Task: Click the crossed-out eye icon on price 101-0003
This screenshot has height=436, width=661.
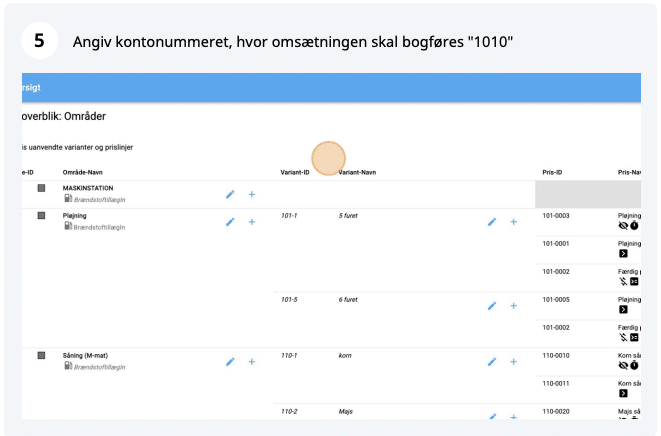Action: point(623,226)
